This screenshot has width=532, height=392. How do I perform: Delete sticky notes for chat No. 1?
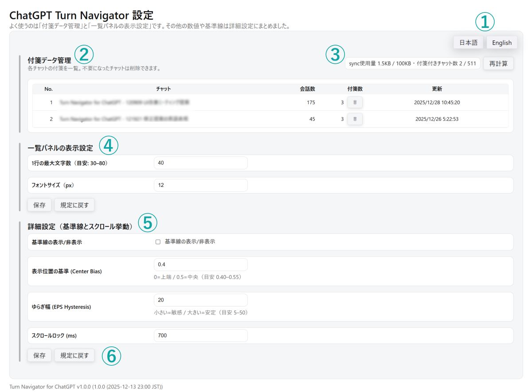coord(355,102)
